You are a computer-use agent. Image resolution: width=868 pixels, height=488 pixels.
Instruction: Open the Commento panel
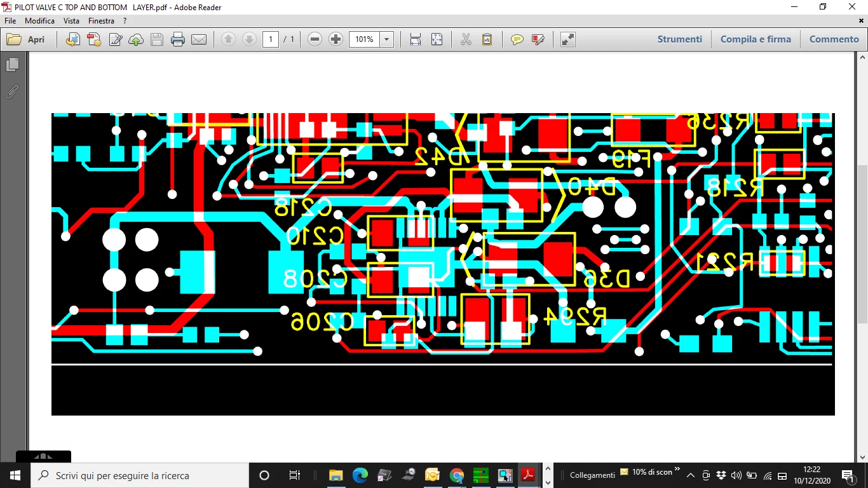pos(834,39)
